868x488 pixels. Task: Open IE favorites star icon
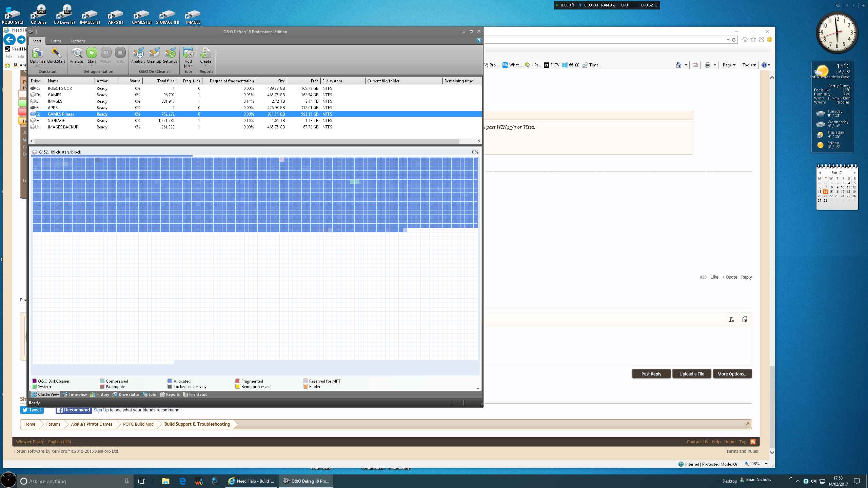pyautogui.click(x=753, y=40)
